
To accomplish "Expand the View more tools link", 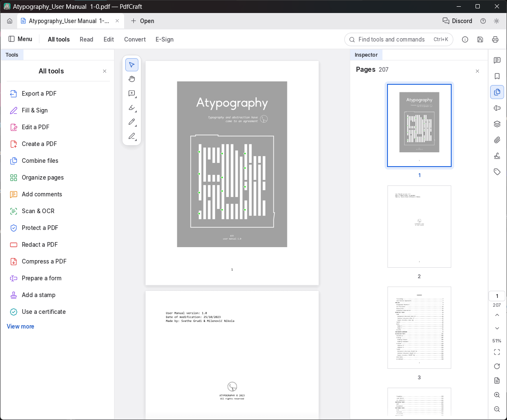I will coord(21,326).
